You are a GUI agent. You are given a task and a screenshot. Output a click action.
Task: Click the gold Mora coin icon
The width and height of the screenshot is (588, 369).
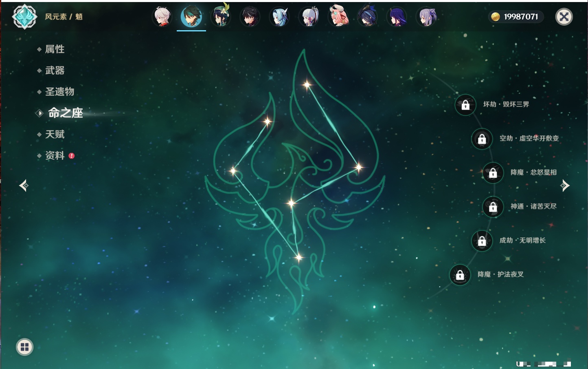click(x=495, y=17)
